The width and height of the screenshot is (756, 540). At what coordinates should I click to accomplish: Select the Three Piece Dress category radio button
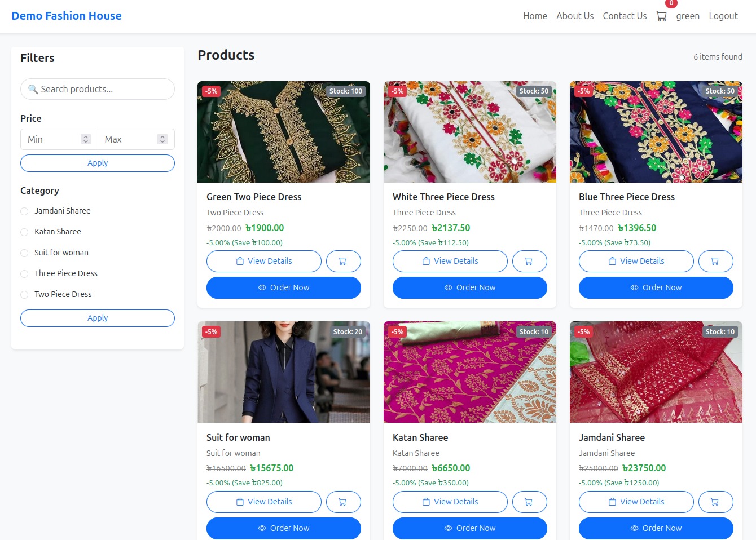coord(24,273)
